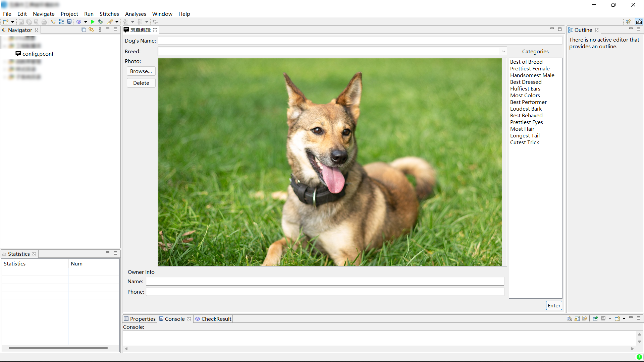Image resolution: width=644 pixels, height=362 pixels.
Task: Click the hierarchy tree toolbar icon
Action: [54, 22]
